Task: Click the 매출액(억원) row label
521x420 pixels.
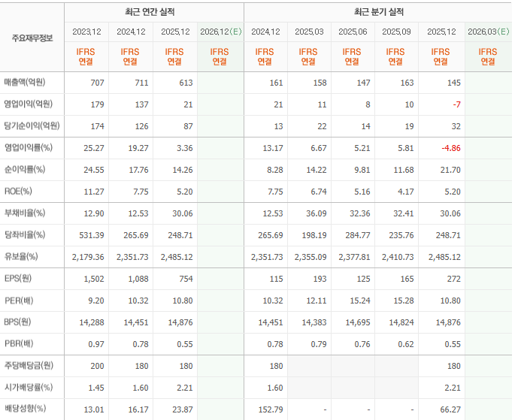Action: 25,83
